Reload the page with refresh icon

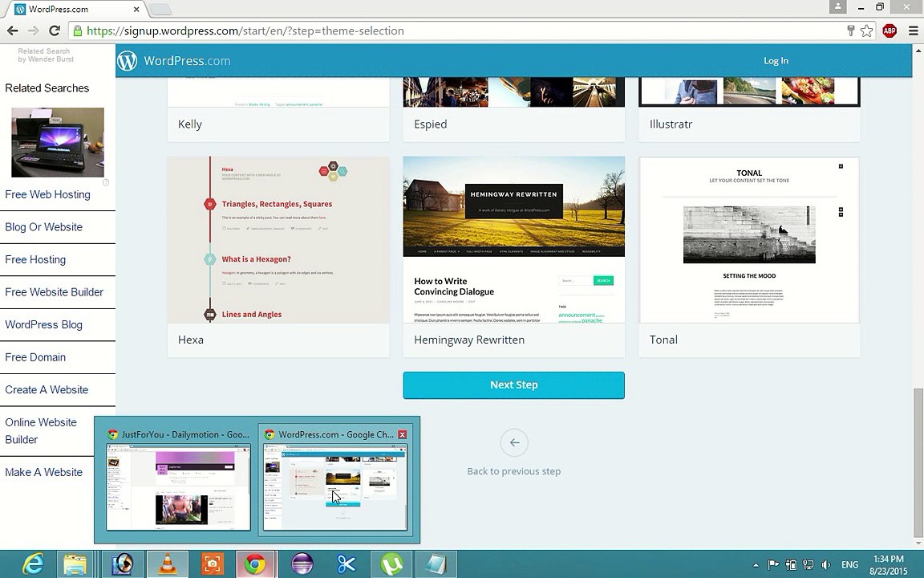(55, 31)
